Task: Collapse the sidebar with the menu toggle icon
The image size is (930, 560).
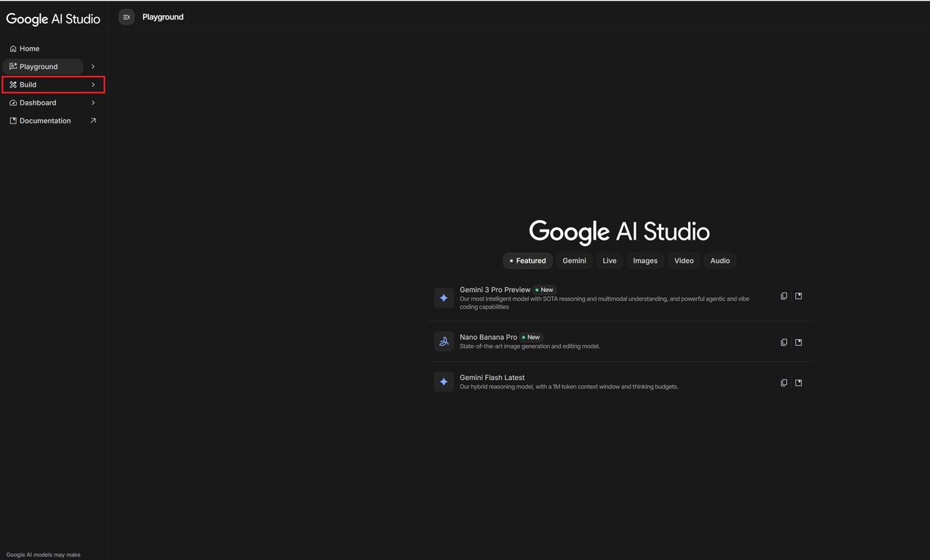Action: [x=126, y=17]
